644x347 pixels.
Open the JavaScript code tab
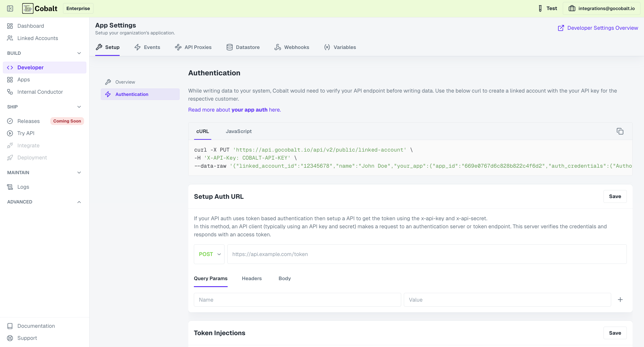coord(239,131)
